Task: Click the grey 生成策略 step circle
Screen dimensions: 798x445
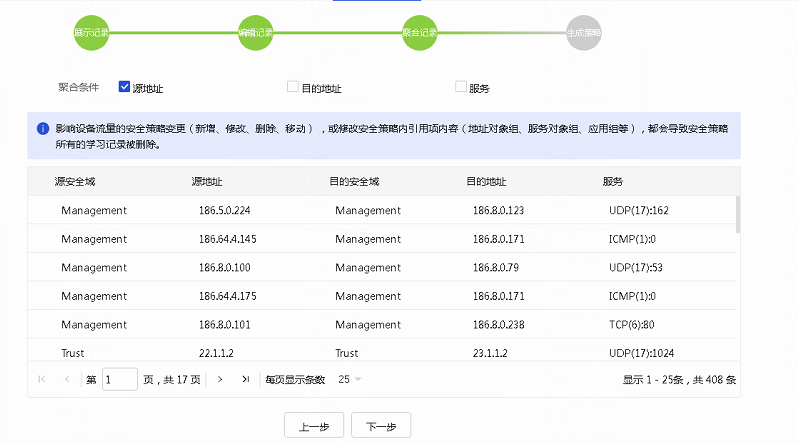Action: pos(584,32)
